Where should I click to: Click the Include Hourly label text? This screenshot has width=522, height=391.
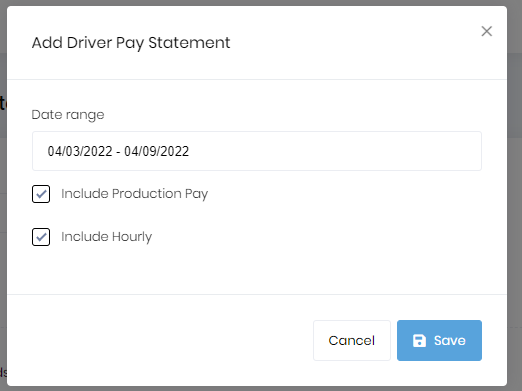[x=106, y=237]
